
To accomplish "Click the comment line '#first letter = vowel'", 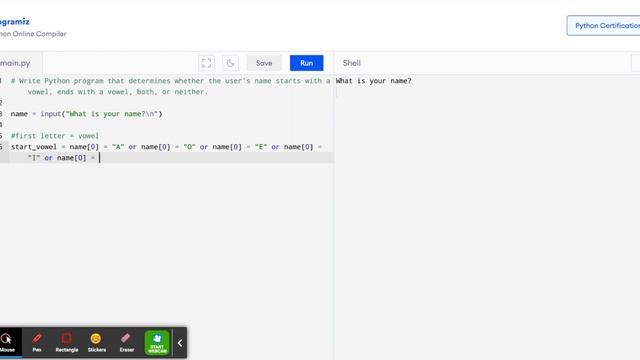I will pyautogui.click(x=55, y=136).
